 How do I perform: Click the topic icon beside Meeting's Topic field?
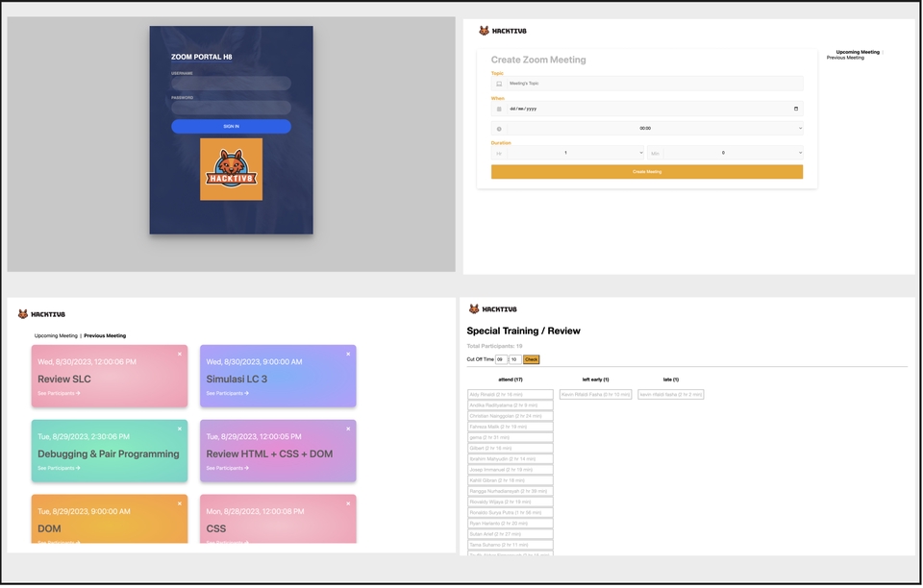[498, 84]
